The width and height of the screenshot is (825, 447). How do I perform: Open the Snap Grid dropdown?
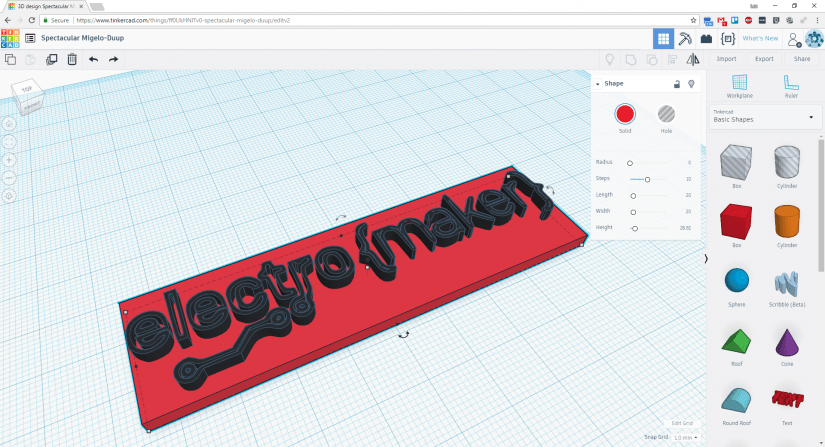pyautogui.click(x=686, y=437)
